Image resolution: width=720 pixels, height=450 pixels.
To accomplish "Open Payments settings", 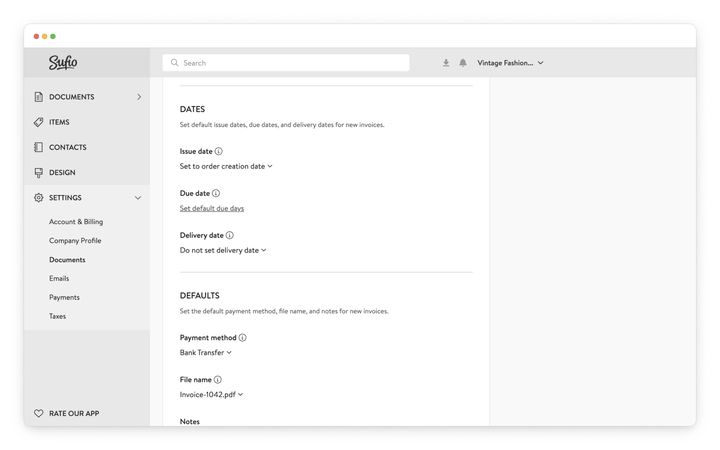I will 64,298.
